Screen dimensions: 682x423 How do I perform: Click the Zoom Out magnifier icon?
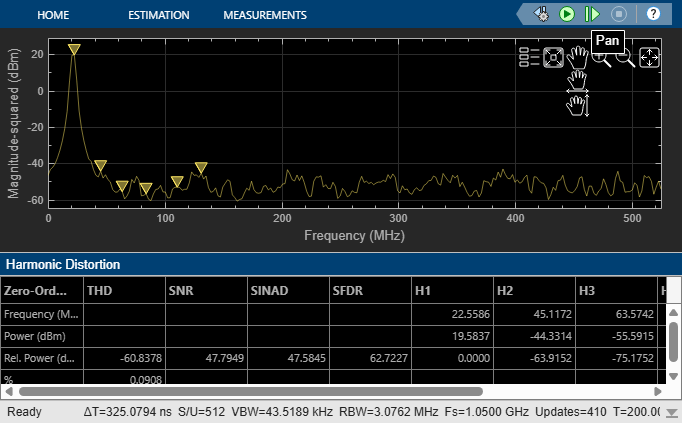click(625, 58)
